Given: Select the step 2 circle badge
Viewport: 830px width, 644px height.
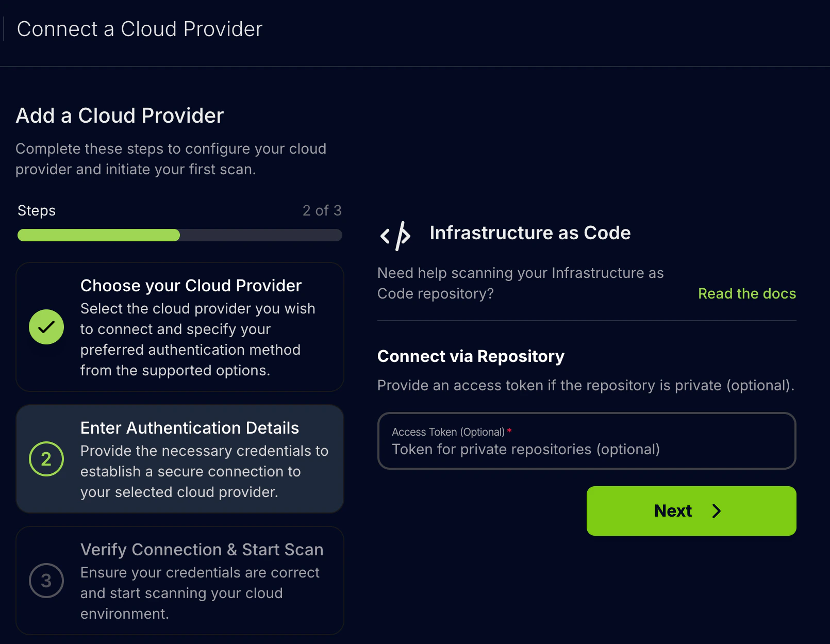Looking at the screenshot, I should click(x=46, y=459).
